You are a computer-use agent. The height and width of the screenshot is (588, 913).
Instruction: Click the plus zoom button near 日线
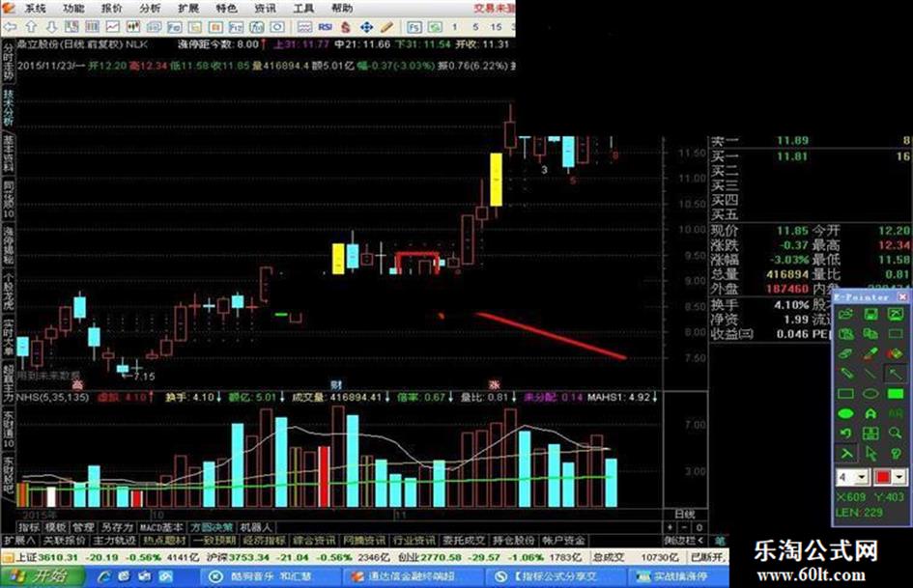pos(670,527)
